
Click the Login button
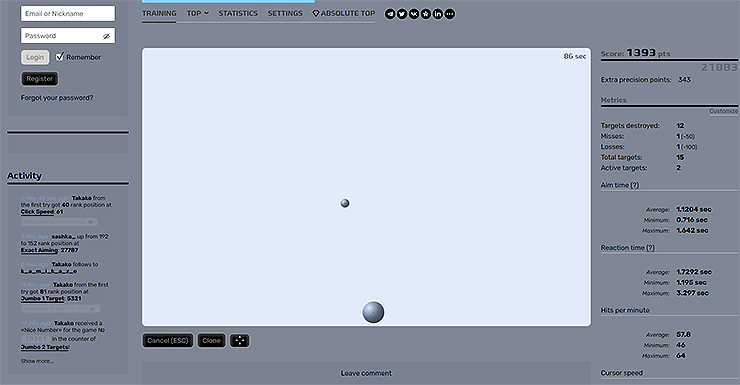35,57
